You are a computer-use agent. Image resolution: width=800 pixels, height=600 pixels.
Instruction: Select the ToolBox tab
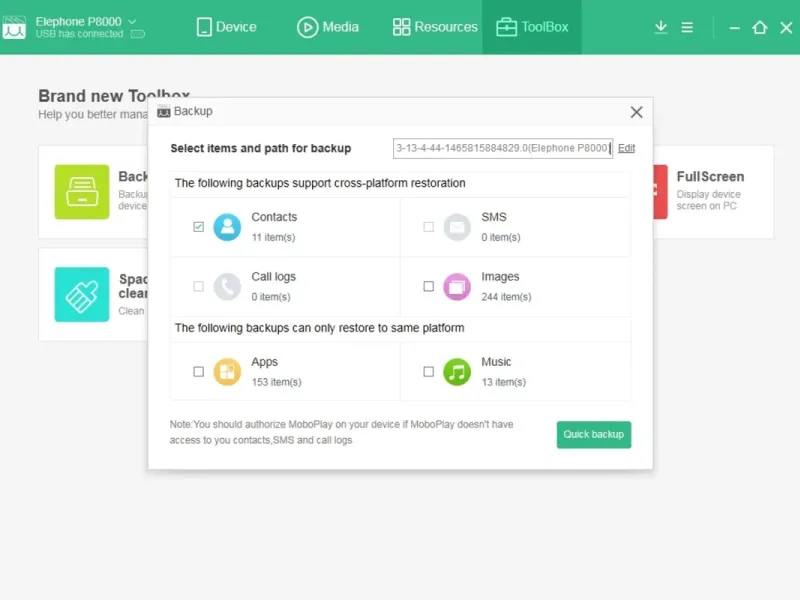[x=532, y=27]
